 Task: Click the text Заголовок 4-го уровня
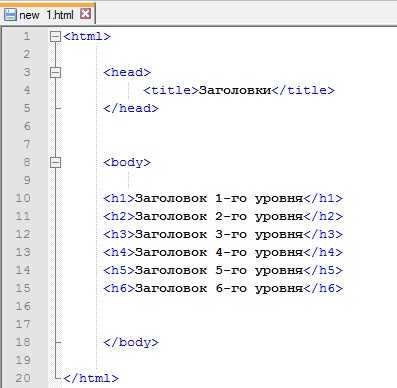(219, 253)
